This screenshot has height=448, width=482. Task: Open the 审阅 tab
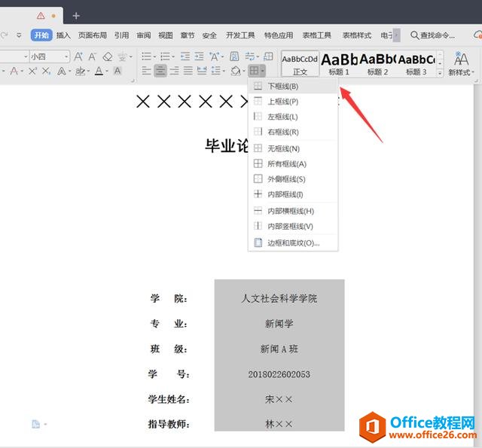pos(144,35)
